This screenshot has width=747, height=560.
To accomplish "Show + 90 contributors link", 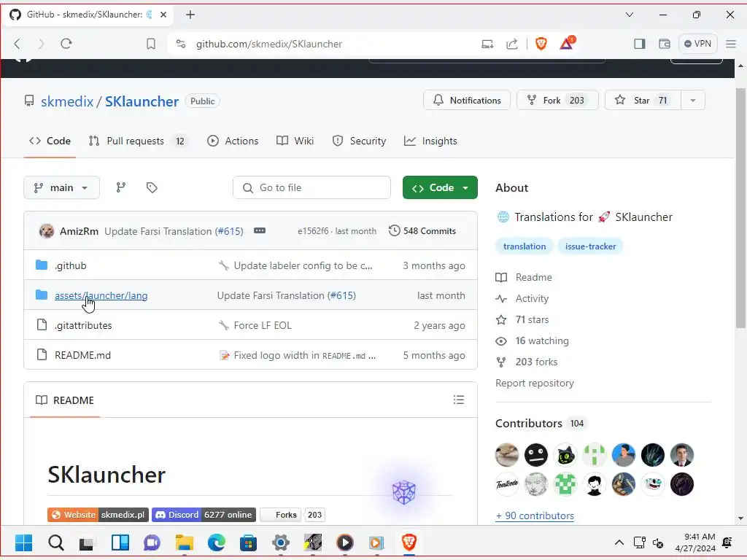I will [x=535, y=516].
